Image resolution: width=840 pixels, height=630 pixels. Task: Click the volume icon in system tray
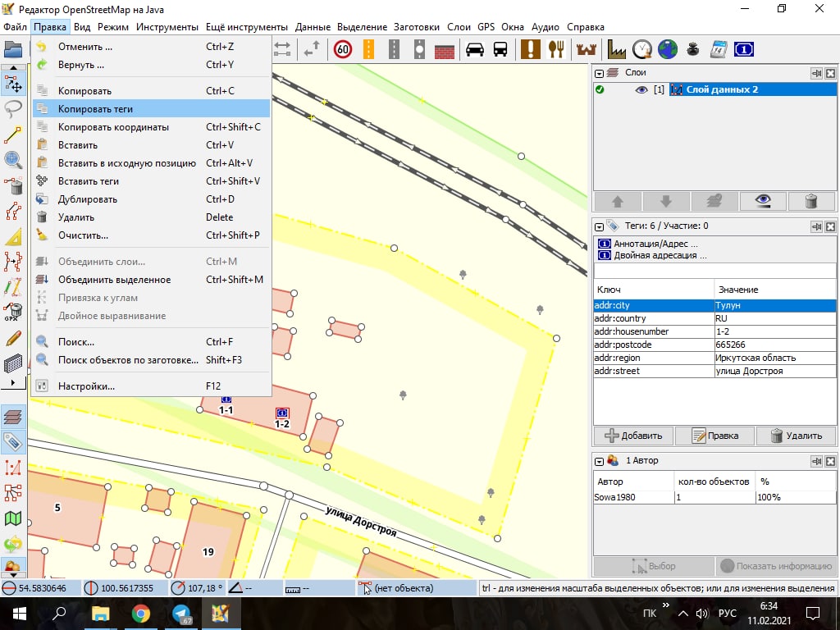702,614
